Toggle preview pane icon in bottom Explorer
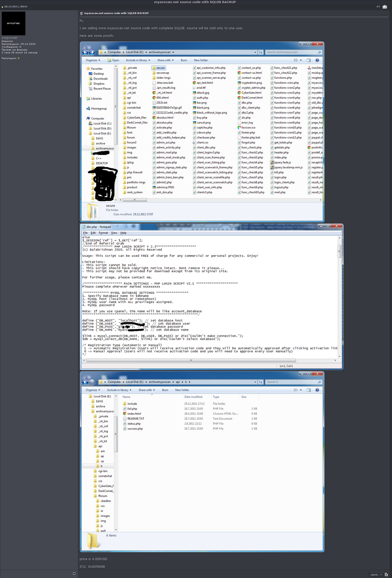392x578 pixels. pos(309,390)
